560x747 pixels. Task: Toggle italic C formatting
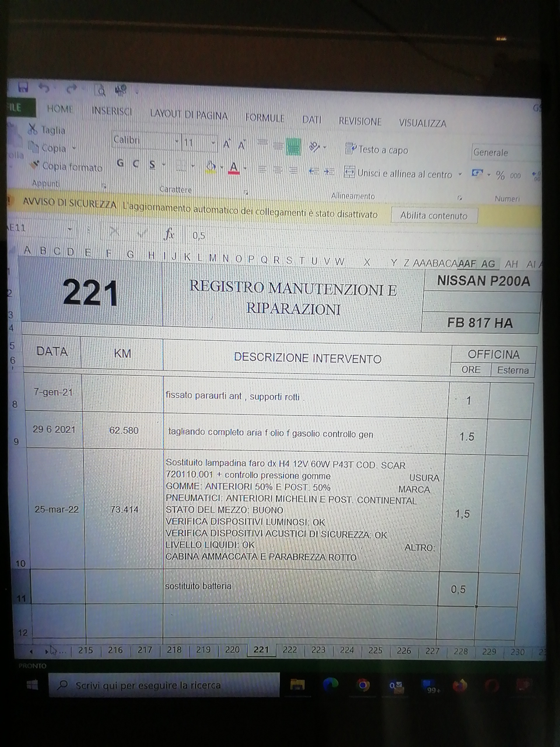(136, 164)
